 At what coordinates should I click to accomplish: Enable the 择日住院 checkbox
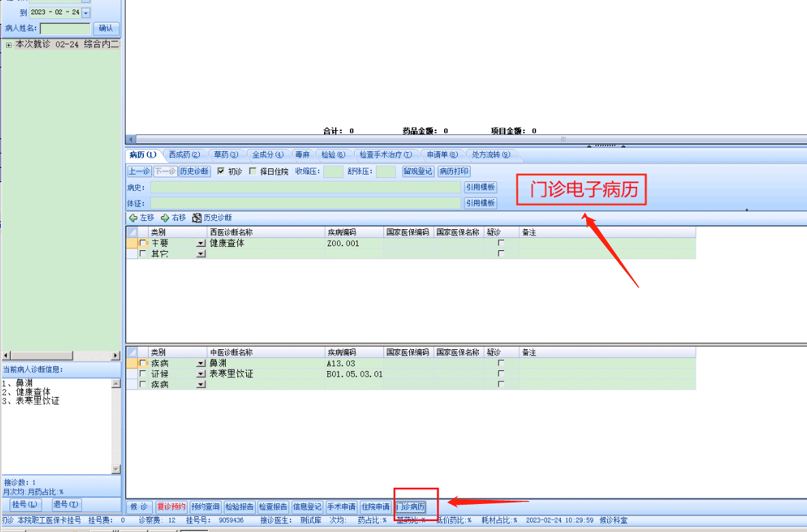tap(252, 171)
